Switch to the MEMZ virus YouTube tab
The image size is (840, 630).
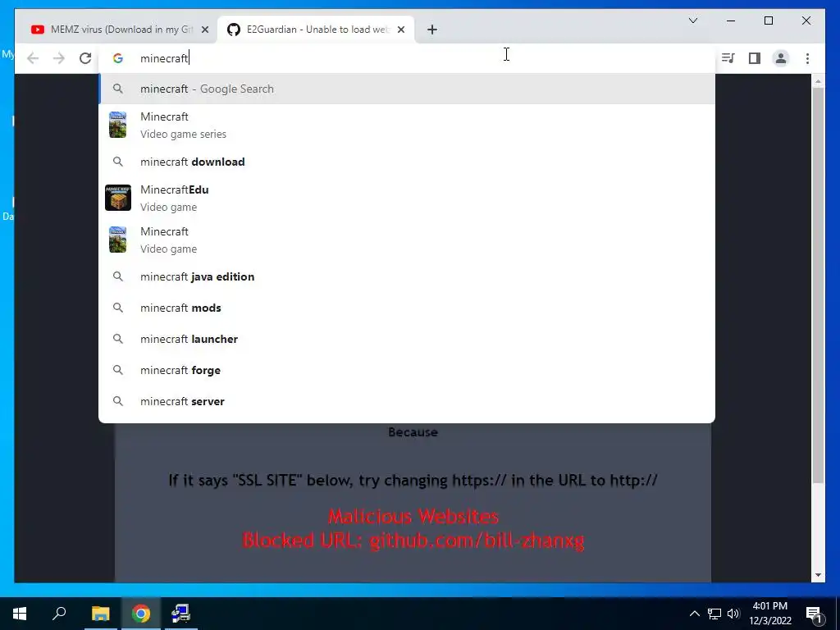119,30
